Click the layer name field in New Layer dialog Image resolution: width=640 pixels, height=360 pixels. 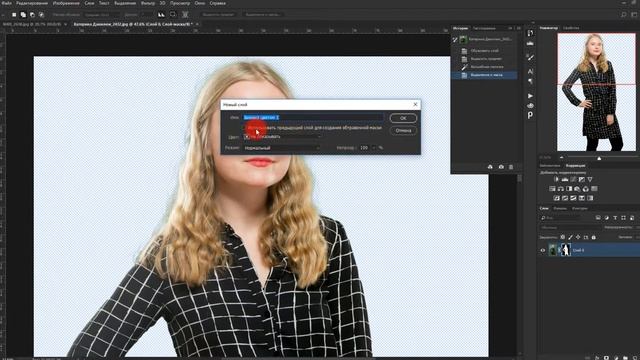pyautogui.click(x=313, y=118)
